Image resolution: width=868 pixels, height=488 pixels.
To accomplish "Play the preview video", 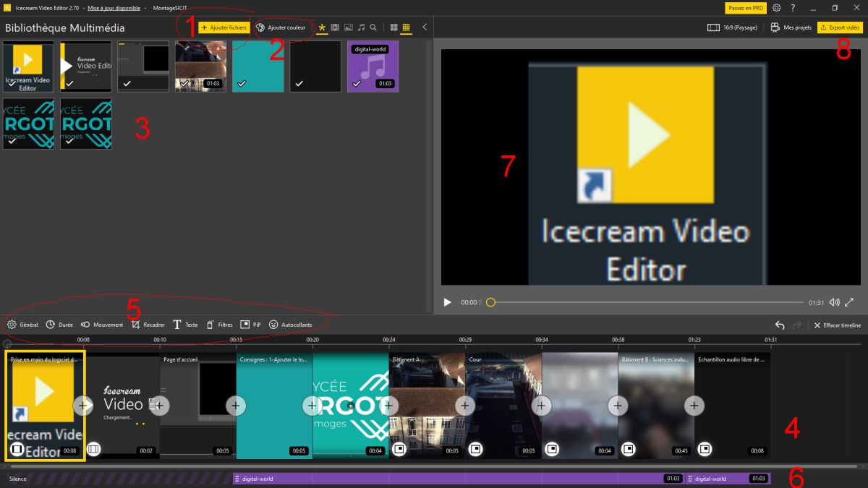I will (x=448, y=302).
